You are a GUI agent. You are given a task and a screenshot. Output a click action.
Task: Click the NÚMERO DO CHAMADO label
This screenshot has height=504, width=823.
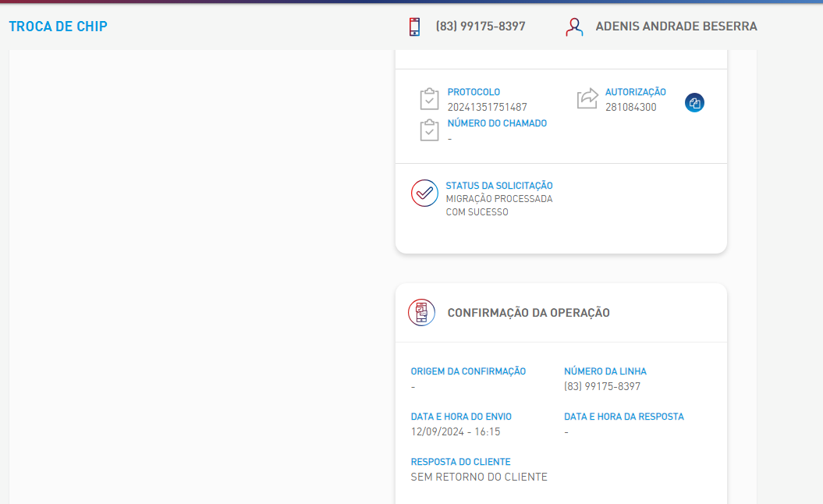click(x=497, y=122)
